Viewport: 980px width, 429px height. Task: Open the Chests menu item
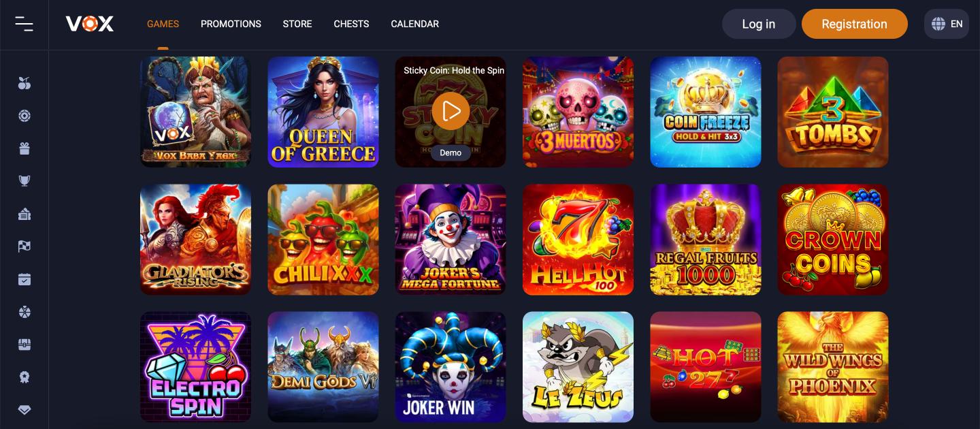coord(351,24)
